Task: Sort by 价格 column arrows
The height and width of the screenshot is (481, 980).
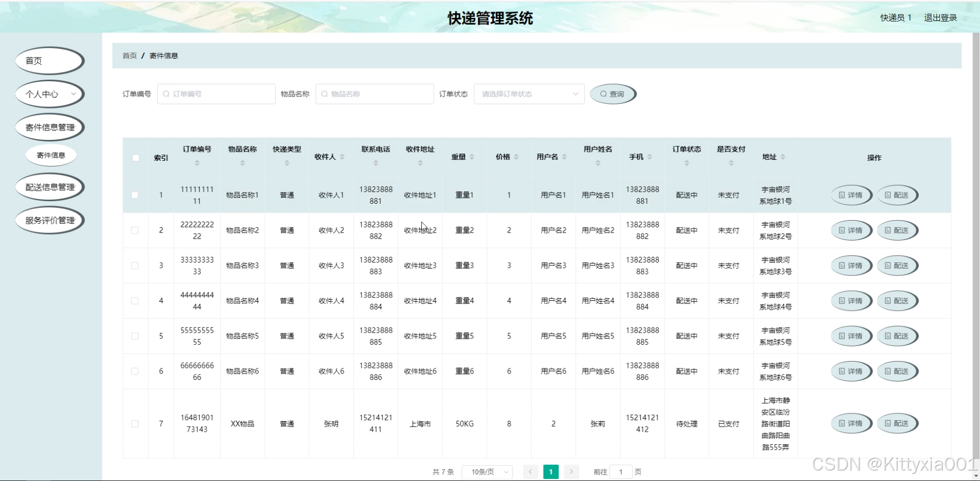Action: 516,157
